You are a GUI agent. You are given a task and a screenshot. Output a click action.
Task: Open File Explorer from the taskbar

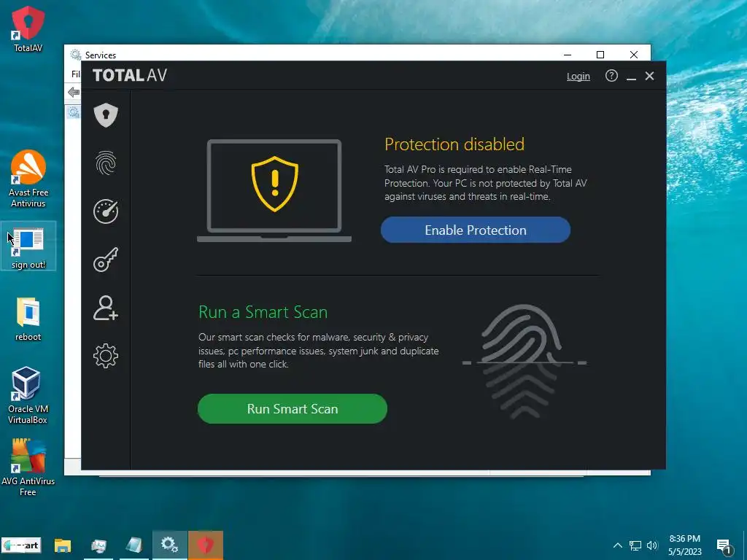(x=63, y=545)
